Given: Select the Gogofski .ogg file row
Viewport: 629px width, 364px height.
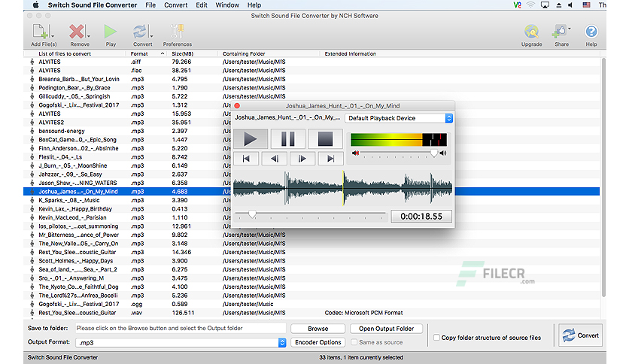Looking at the screenshot, I should [x=311, y=304].
